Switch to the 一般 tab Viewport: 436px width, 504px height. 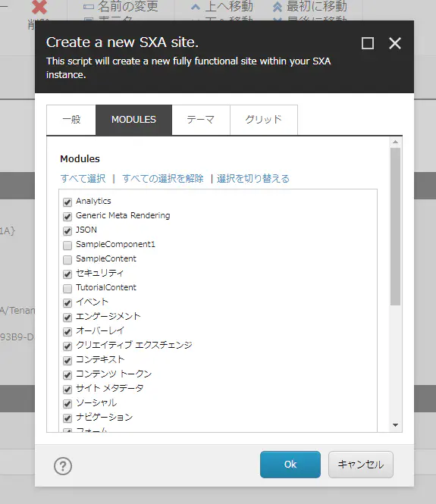point(71,120)
